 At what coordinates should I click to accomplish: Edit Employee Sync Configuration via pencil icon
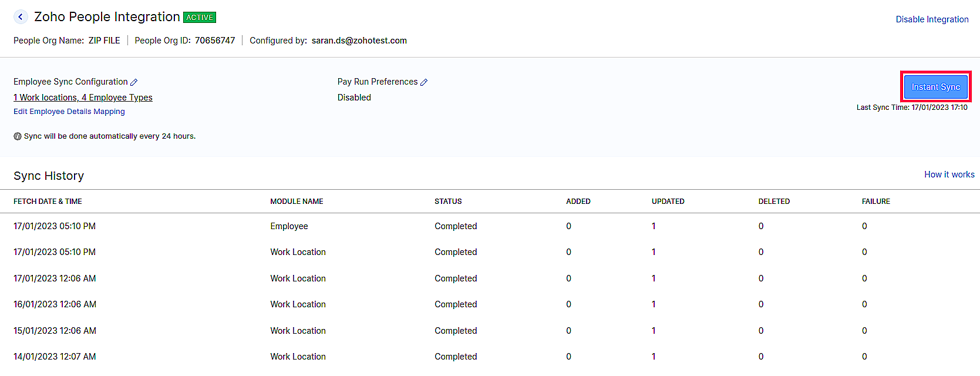tap(134, 82)
